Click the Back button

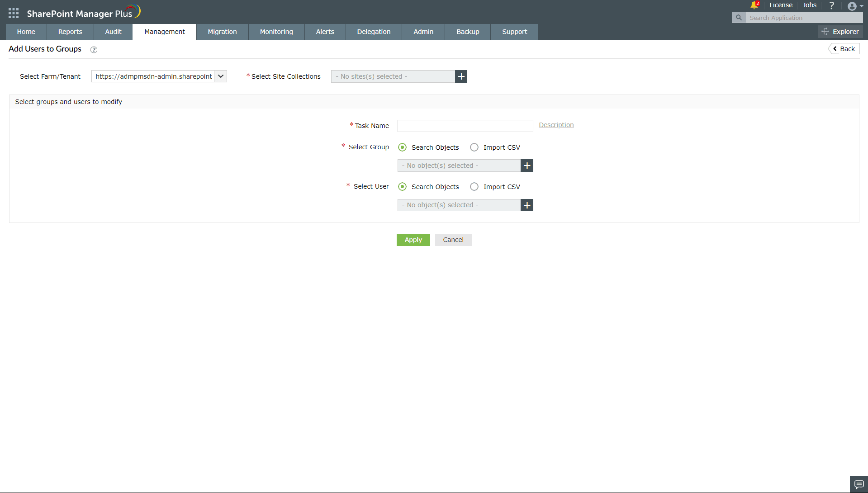[x=844, y=49]
